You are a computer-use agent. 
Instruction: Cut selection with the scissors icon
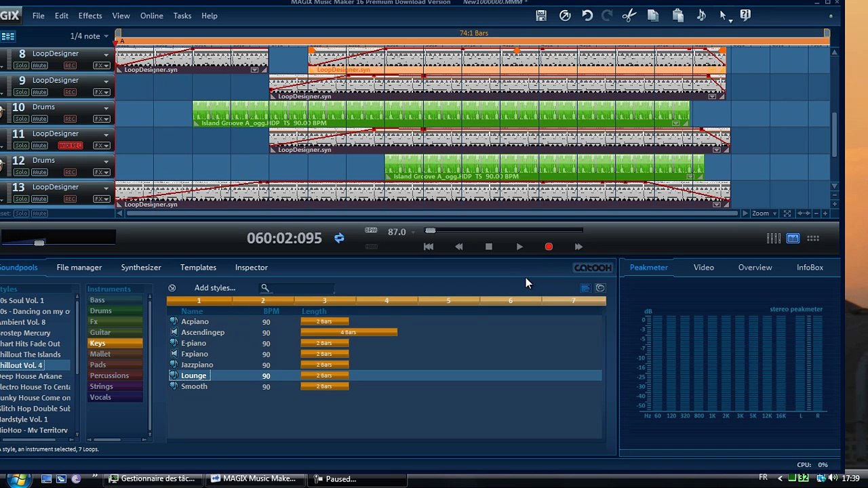[x=629, y=16]
